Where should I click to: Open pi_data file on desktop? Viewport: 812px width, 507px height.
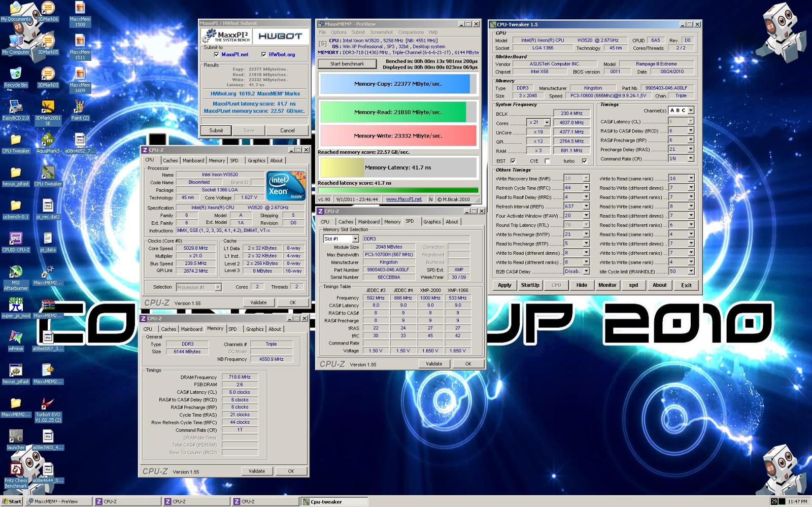(x=48, y=243)
